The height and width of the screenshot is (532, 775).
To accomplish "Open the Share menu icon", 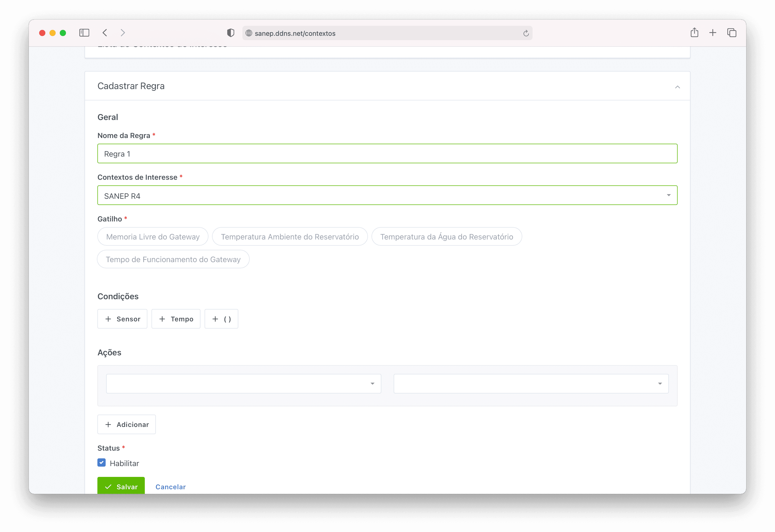I will (694, 33).
